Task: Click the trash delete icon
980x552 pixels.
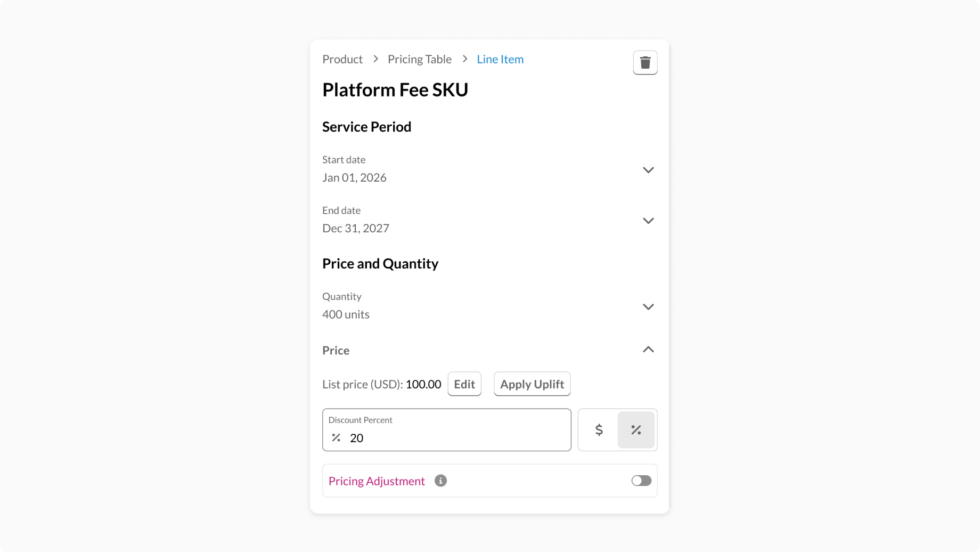Action: 645,63
